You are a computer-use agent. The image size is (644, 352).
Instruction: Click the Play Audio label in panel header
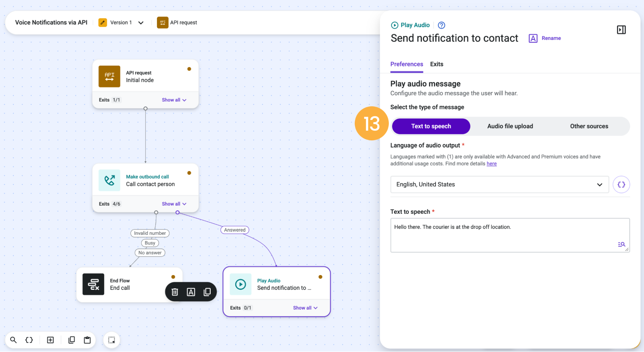(x=415, y=25)
